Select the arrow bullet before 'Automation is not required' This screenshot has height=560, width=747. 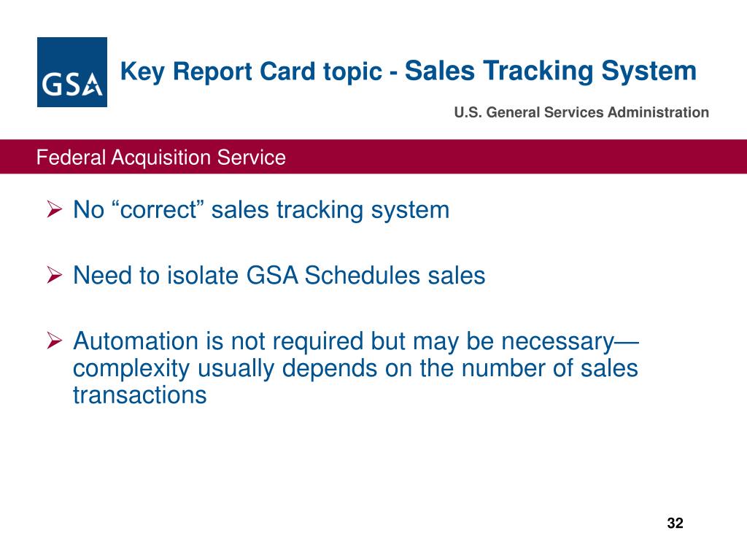(55, 341)
